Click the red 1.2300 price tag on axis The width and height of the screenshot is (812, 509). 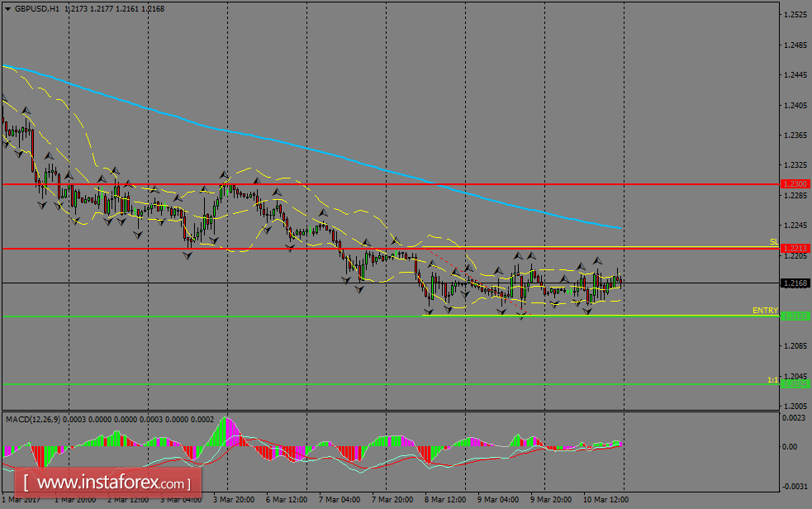(x=794, y=183)
